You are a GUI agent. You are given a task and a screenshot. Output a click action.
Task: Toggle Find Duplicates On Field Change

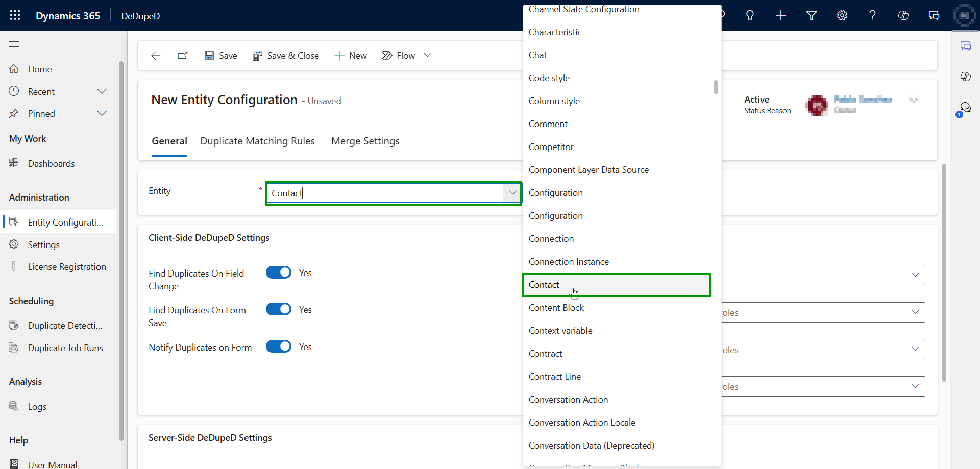tap(279, 273)
